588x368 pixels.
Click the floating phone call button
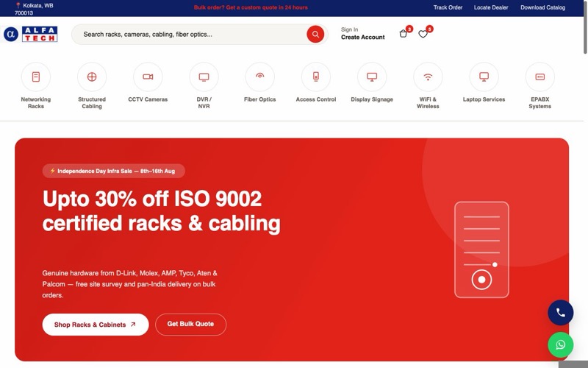point(560,312)
